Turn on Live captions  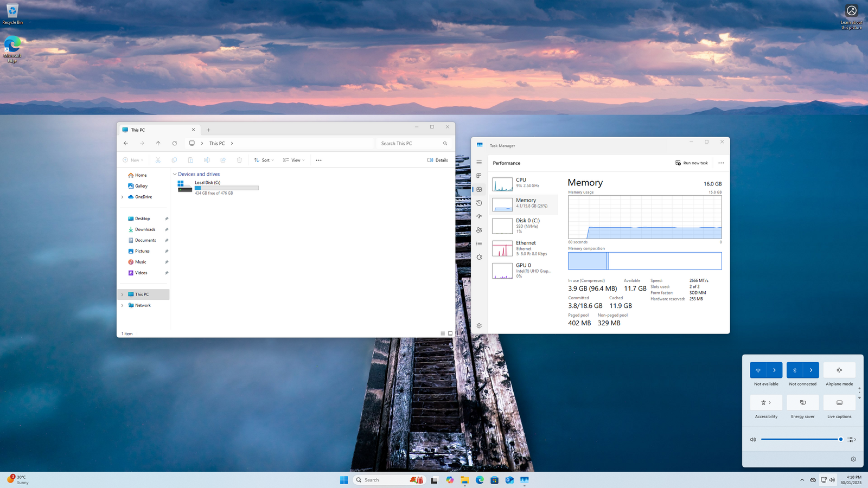pyautogui.click(x=839, y=403)
